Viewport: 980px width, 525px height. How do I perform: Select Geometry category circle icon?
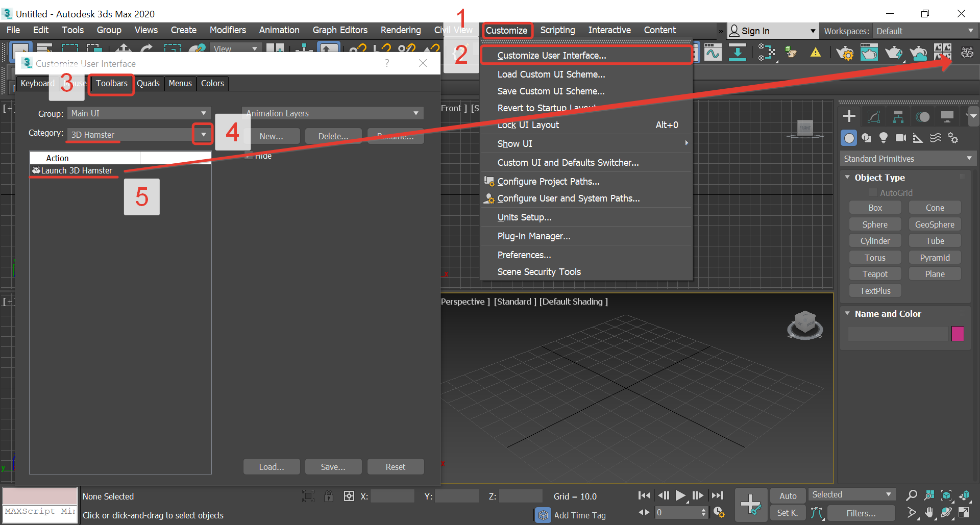849,138
